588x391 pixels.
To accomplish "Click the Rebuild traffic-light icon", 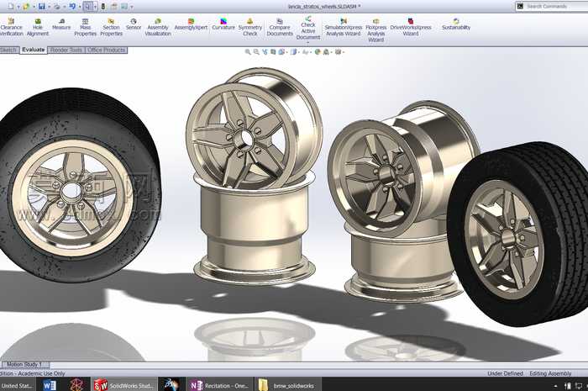I will pyautogui.click(x=103, y=7).
